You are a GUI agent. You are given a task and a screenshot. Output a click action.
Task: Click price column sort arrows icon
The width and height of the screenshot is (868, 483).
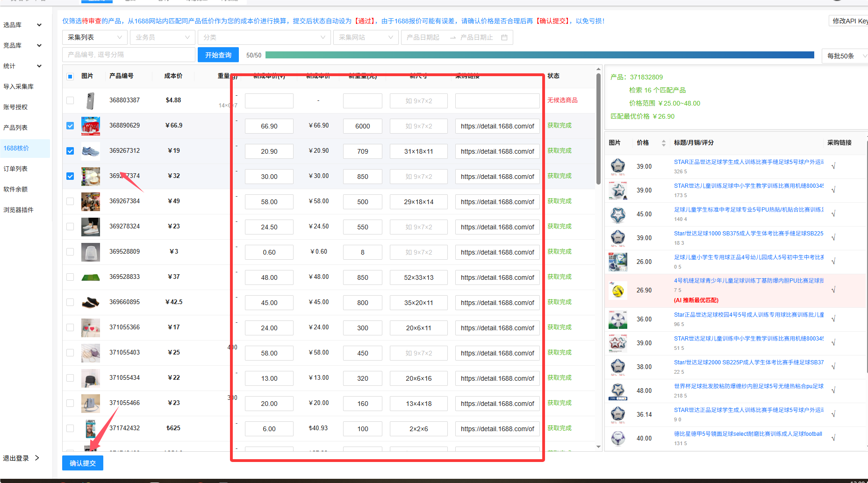663,143
